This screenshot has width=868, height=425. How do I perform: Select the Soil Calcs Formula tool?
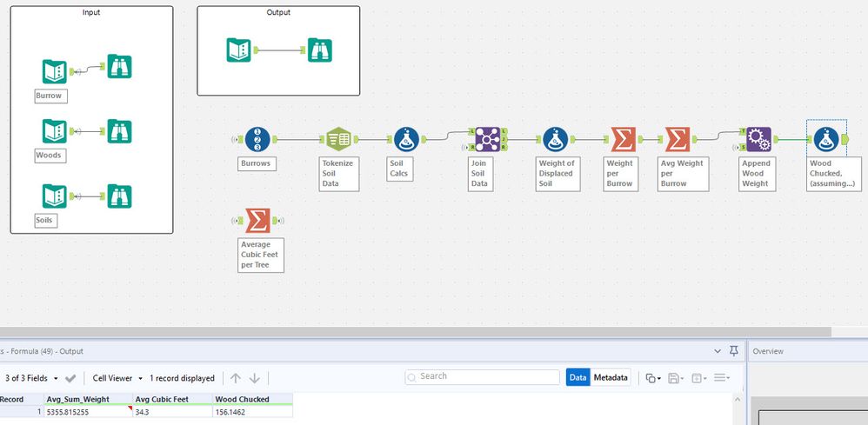click(x=406, y=139)
